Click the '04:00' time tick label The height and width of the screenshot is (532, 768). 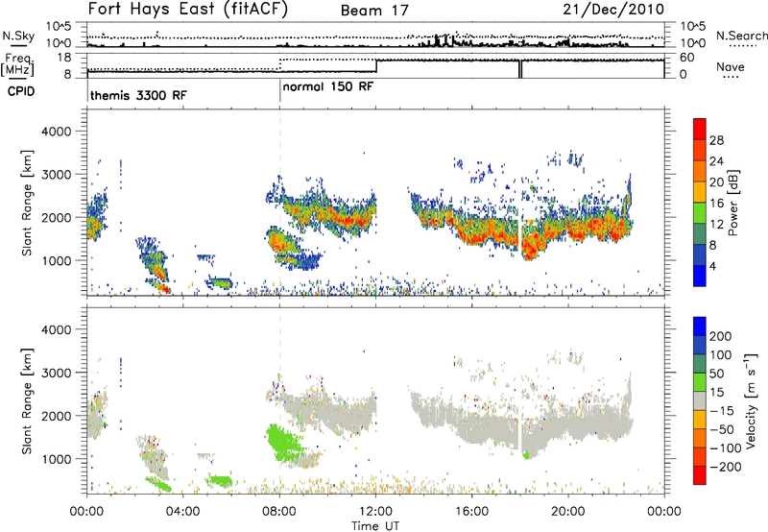(x=183, y=512)
